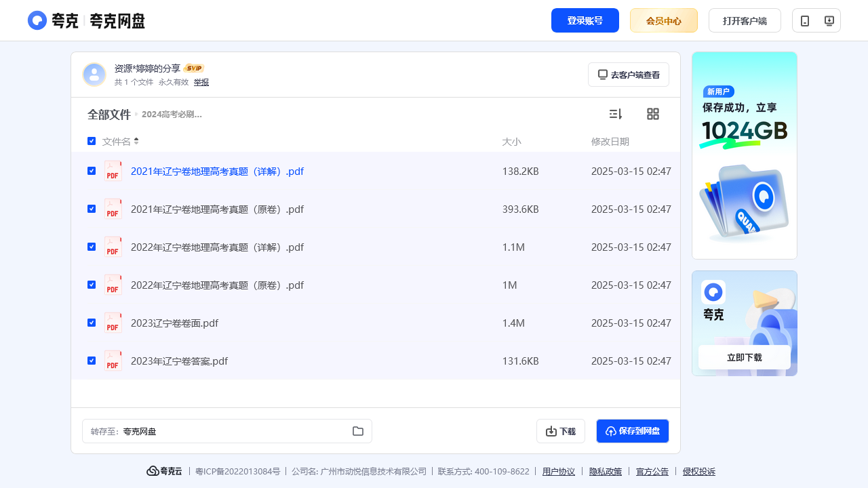The image size is (868, 488).
Task: Click the 举报 link
Action: point(201,82)
